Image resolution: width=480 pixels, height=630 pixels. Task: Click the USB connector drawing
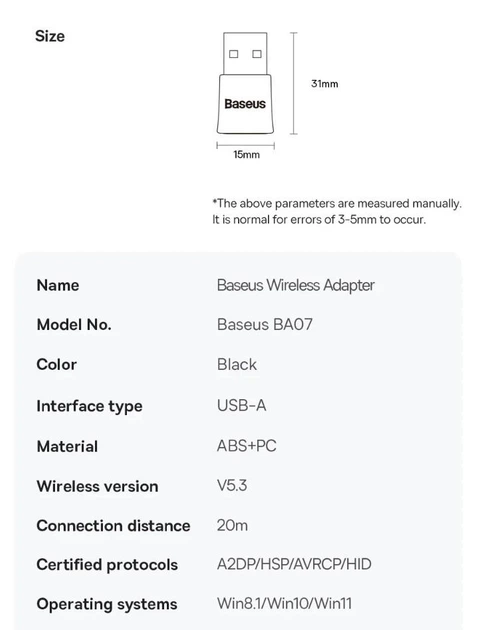245,53
